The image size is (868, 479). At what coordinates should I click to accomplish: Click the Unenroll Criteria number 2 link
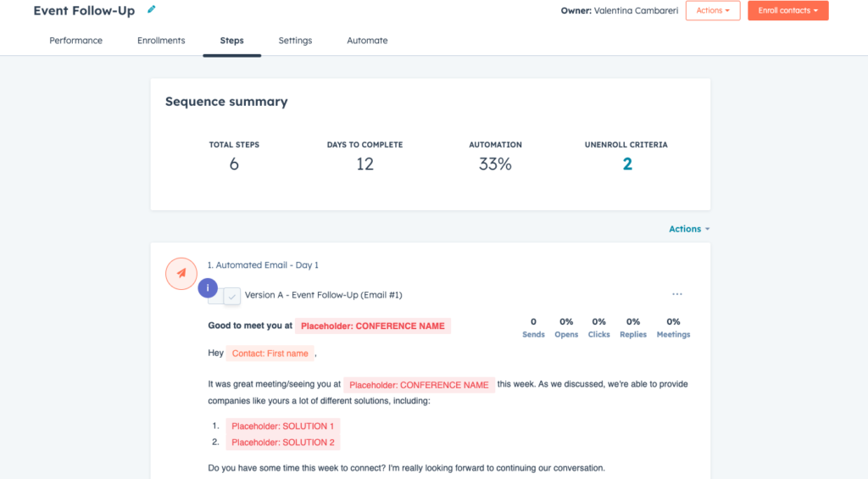coord(626,164)
